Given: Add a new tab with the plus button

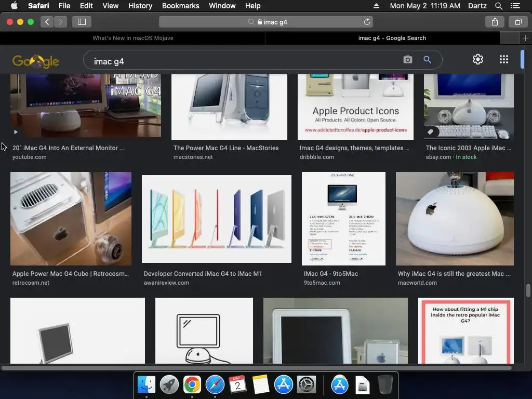Looking at the screenshot, I should [525, 38].
